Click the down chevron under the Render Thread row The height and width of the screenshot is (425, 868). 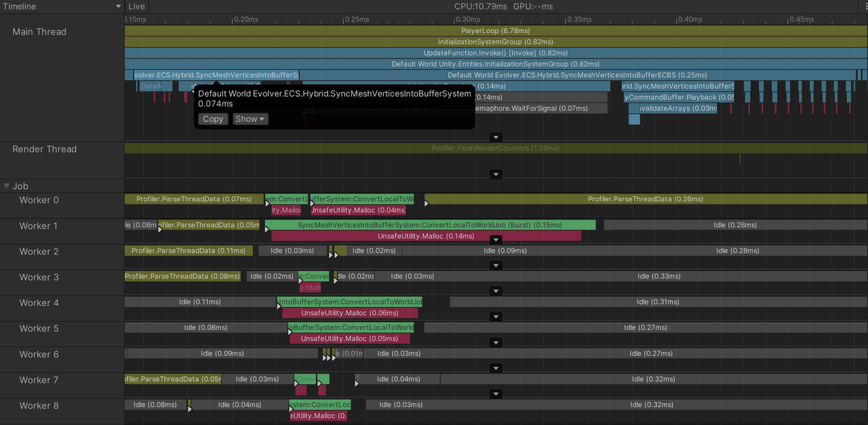tap(496, 174)
